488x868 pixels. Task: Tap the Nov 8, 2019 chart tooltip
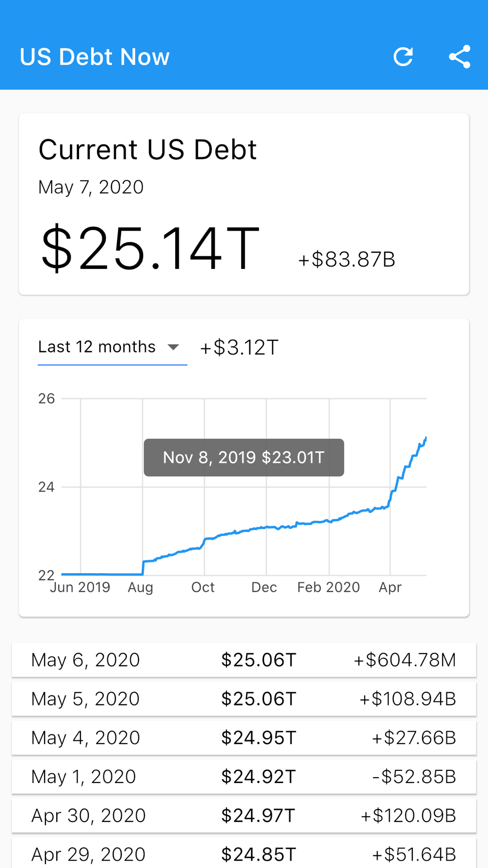(x=244, y=457)
